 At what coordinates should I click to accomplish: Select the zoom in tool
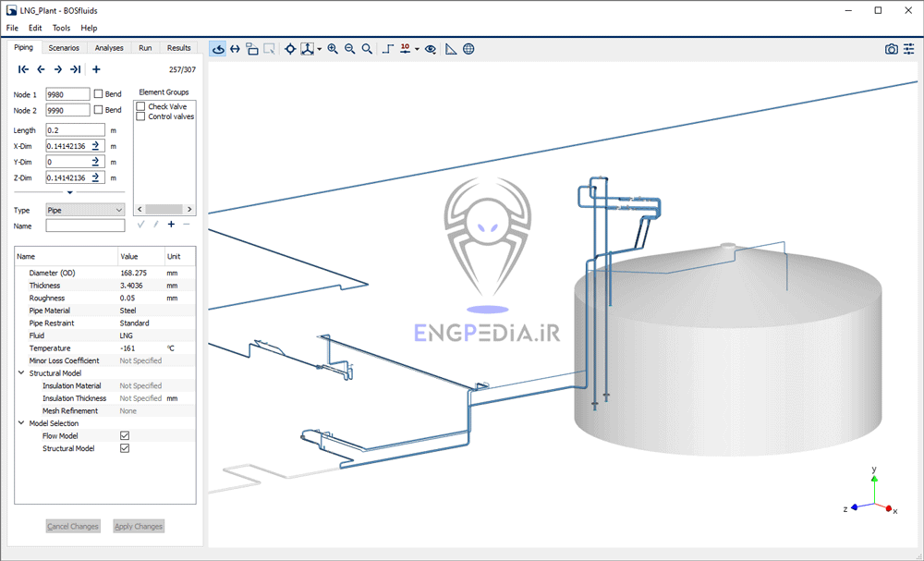pos(333,48)
